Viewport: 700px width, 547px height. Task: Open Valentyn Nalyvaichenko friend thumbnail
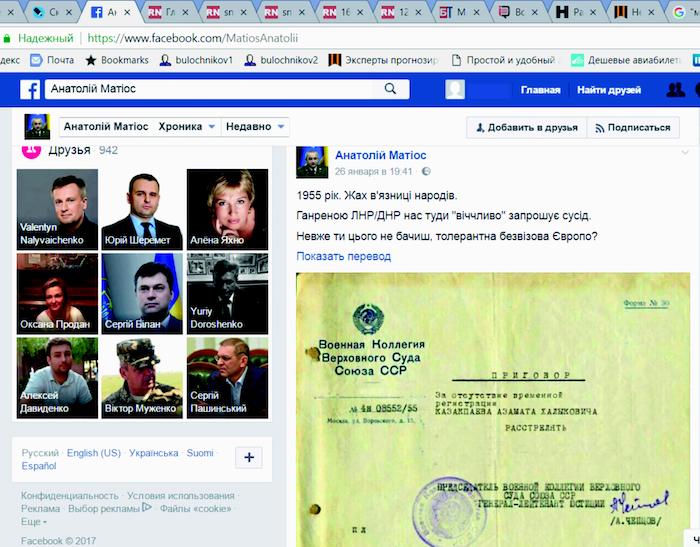(x=57, y=208)
